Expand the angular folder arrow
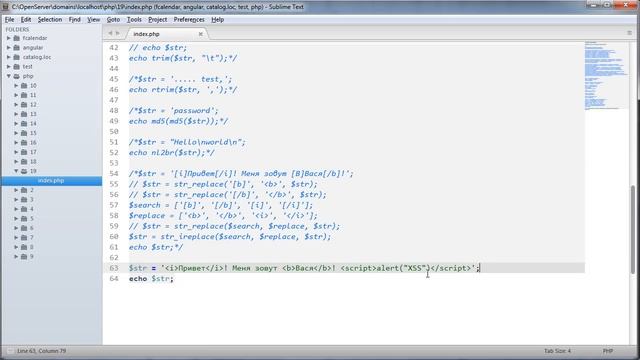This screenshot has height=360, width=640. [9, 47]
